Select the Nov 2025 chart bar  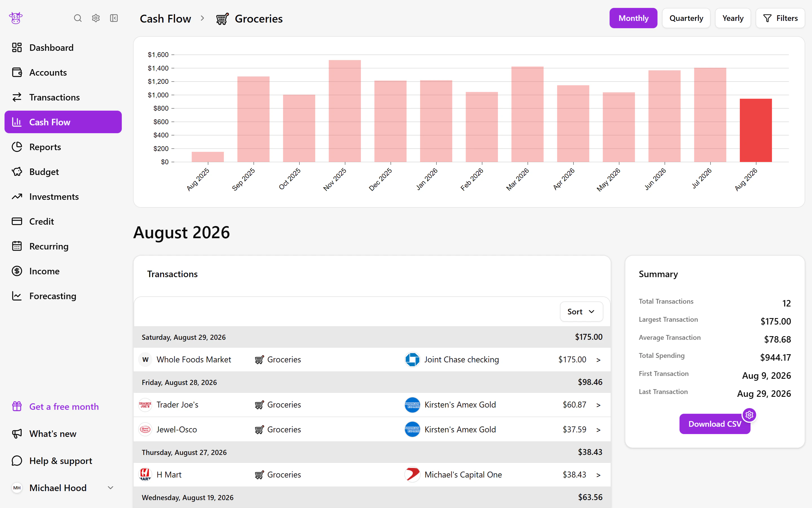click(x=345, y=111)
